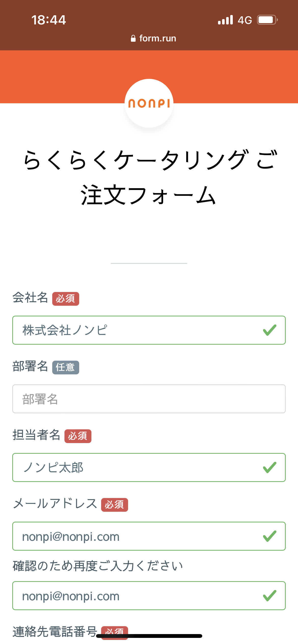
Task: Tap the green checkmark in company name field
Action: [x=269, y=330]
